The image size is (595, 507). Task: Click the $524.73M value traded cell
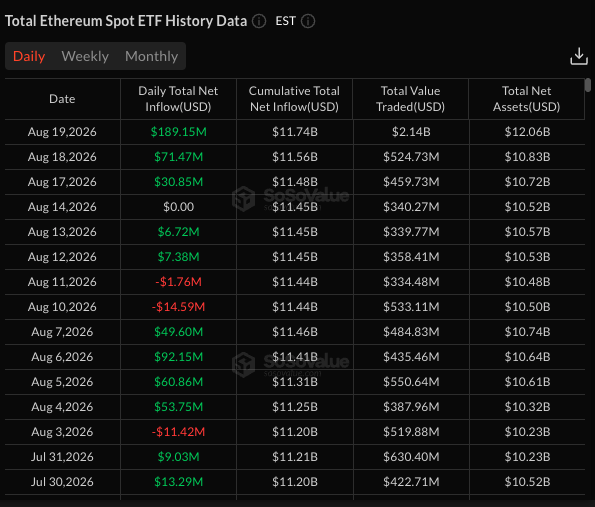(x=411, y=157)
